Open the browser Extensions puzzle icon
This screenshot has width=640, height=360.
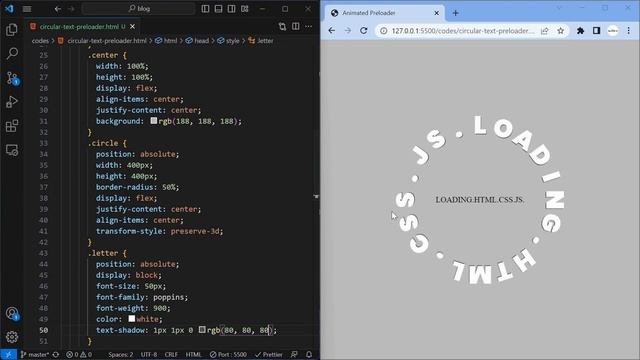point(580,31)
